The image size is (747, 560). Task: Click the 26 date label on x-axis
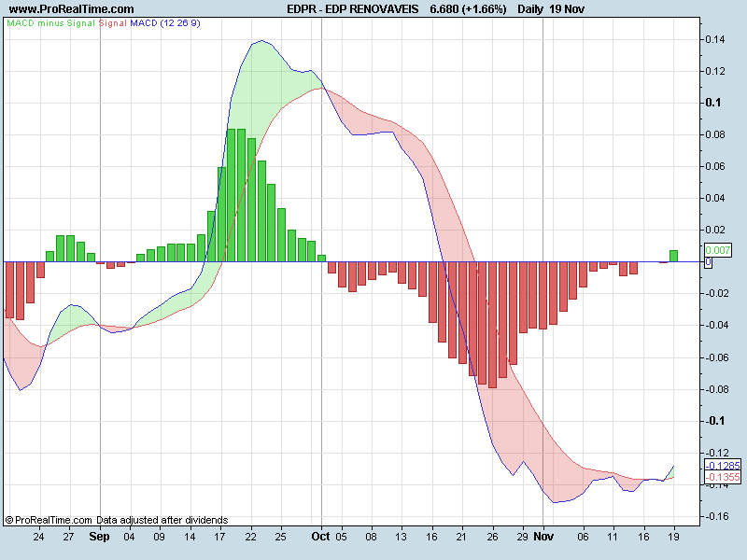coord(492,537)
